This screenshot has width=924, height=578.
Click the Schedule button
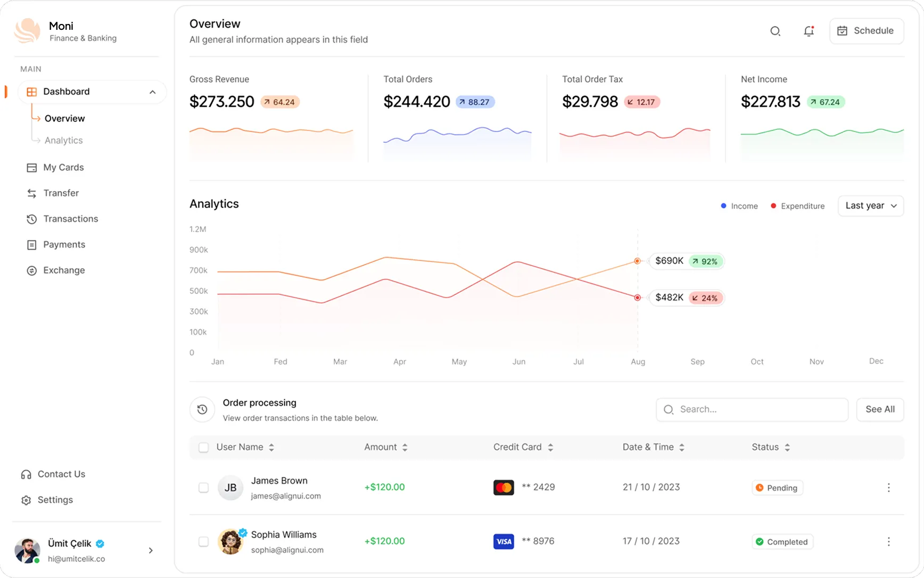(866, 30)
